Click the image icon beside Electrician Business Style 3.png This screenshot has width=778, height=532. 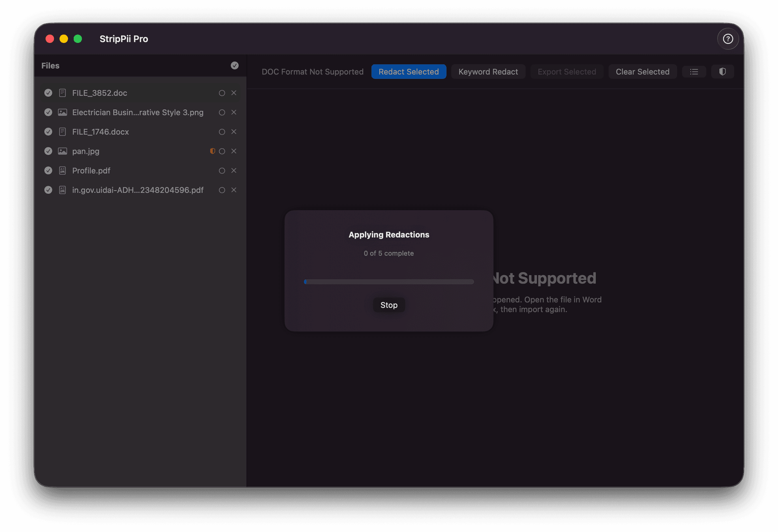coord(62,112)
